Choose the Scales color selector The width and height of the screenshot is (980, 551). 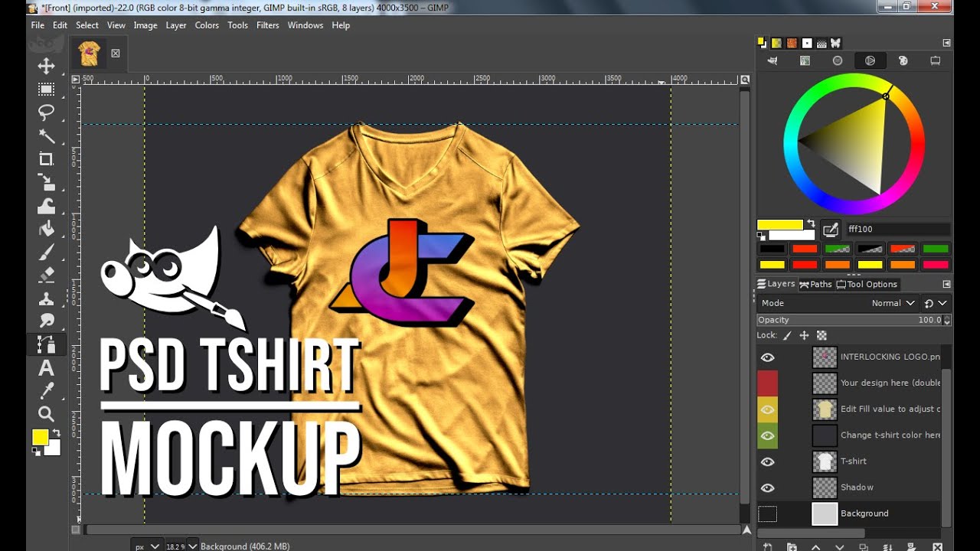click(935, 60)
